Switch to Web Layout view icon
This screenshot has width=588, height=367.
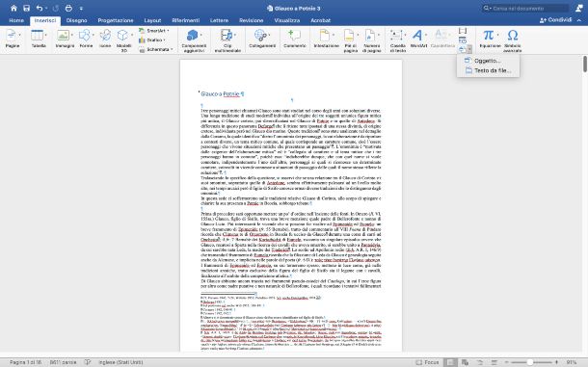click(465, 362)
